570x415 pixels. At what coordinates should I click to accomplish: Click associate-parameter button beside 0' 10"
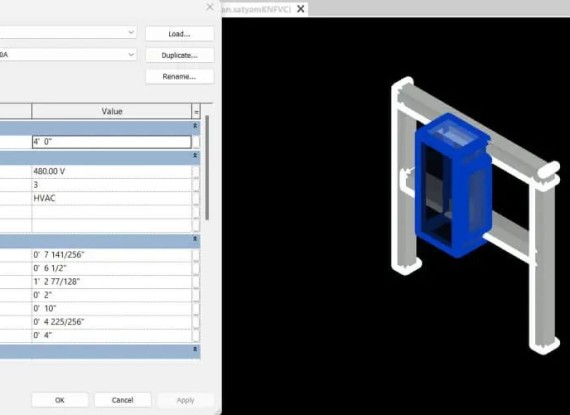click(x=196, y=308)
